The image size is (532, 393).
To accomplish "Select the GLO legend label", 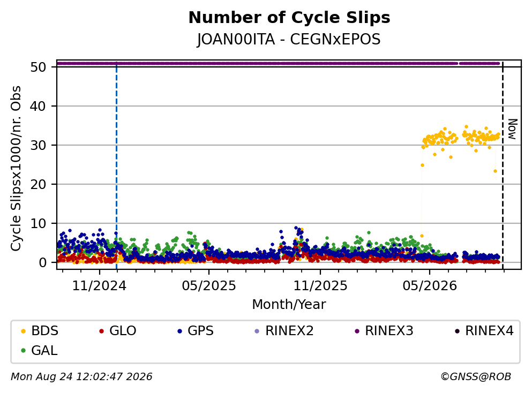I will [123, 330].
